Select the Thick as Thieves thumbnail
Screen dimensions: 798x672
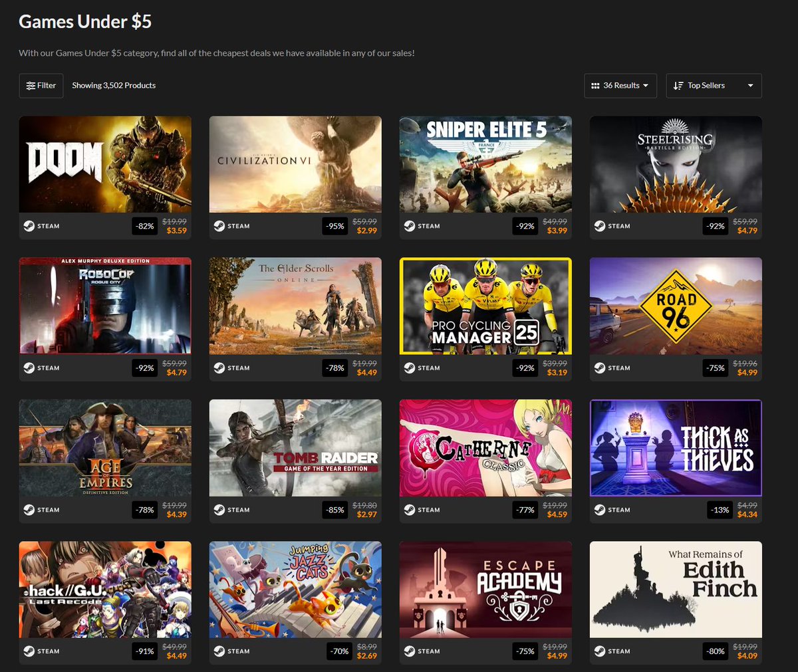point(676,448)
